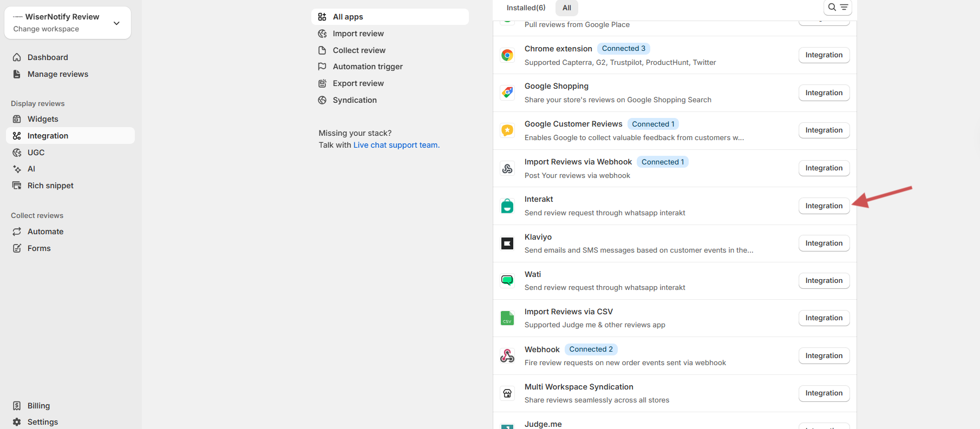This screenshot has height=429, width=980.
Task: Go to Dashboard in the sidebar
Action: (48, 57)
